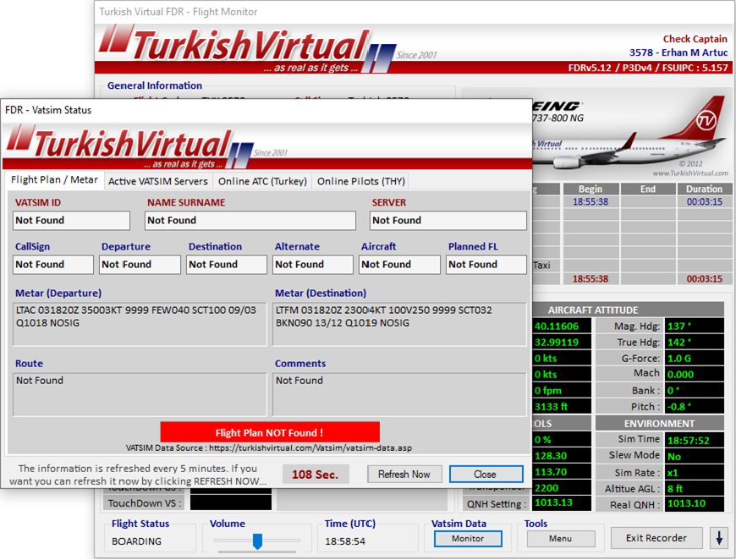Screen dimensions: 736x560
Task: Click the End column header
Action: (648, 189)
